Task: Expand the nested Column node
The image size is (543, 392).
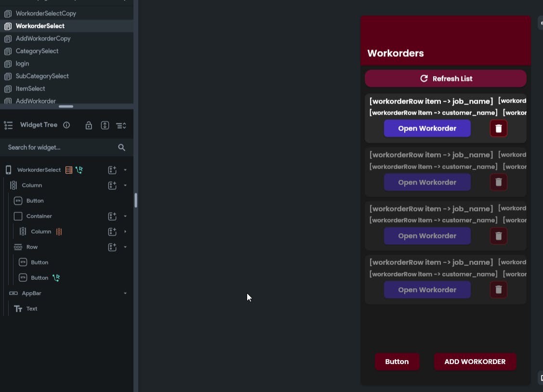Action: (125, 232)
